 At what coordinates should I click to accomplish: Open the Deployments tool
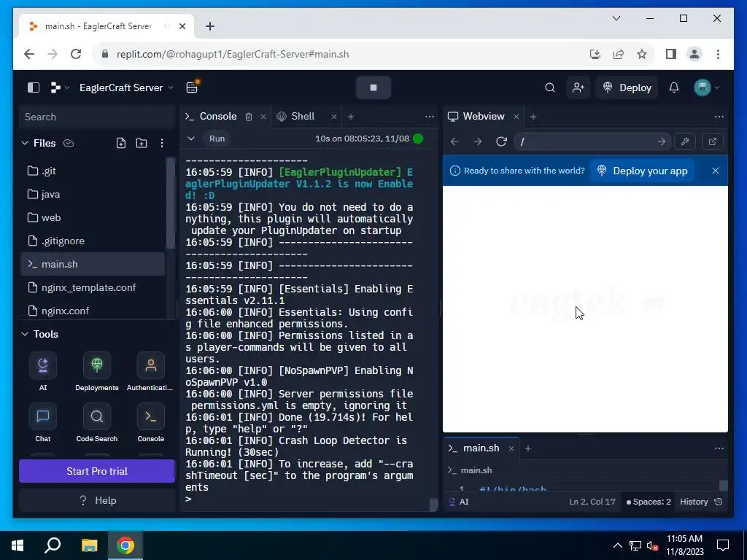point(97,372)
